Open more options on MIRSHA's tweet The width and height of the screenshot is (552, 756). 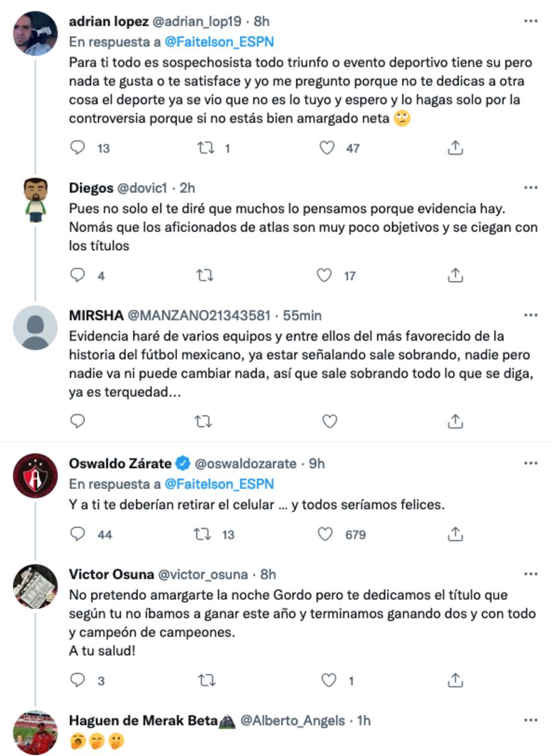coord(531,315)
